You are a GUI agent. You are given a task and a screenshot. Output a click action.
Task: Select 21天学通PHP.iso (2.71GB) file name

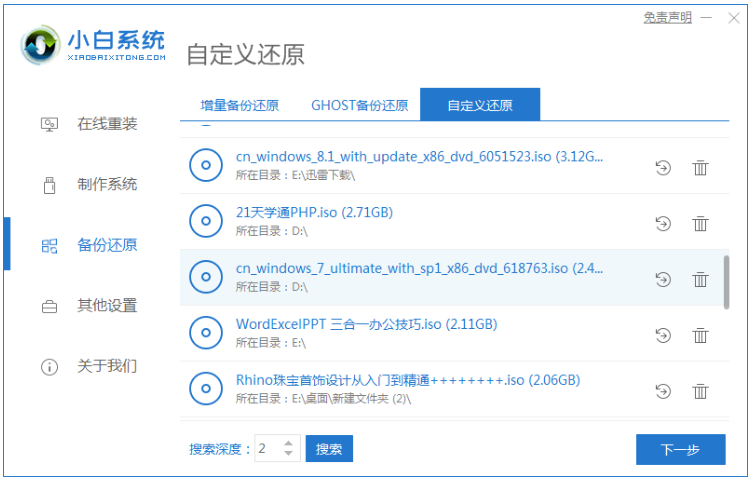[314, 213]
